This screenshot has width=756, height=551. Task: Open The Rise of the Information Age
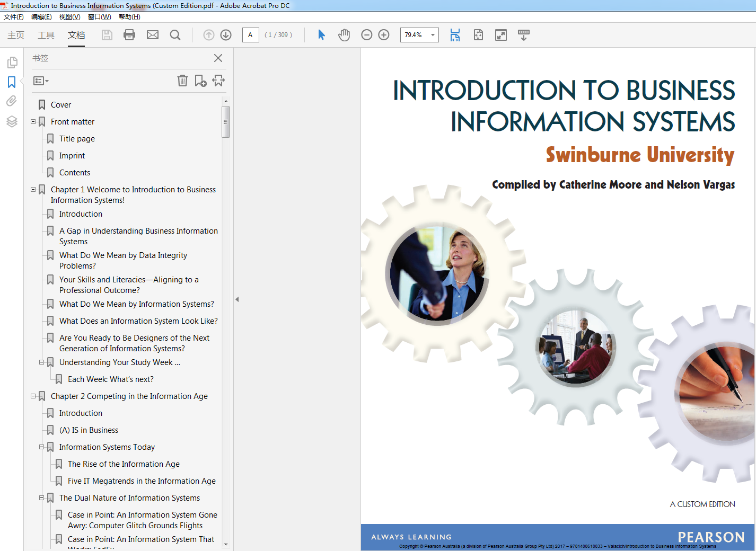[x=124, y=464]
